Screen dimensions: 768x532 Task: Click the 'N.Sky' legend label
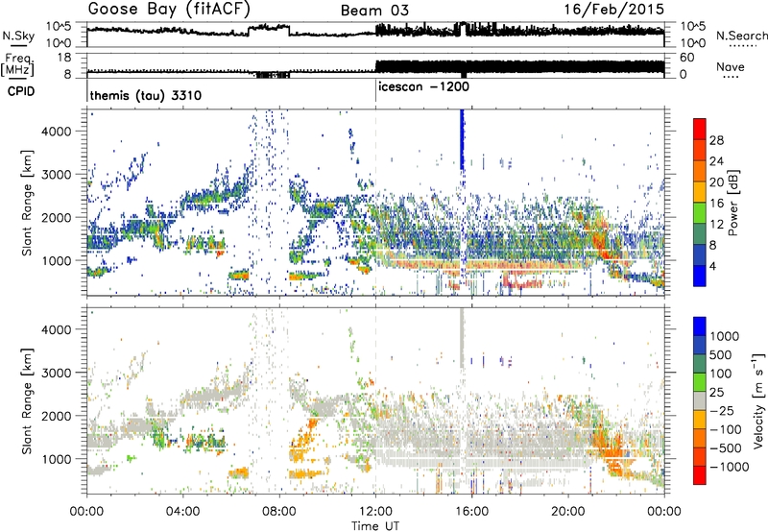(18, 36)
